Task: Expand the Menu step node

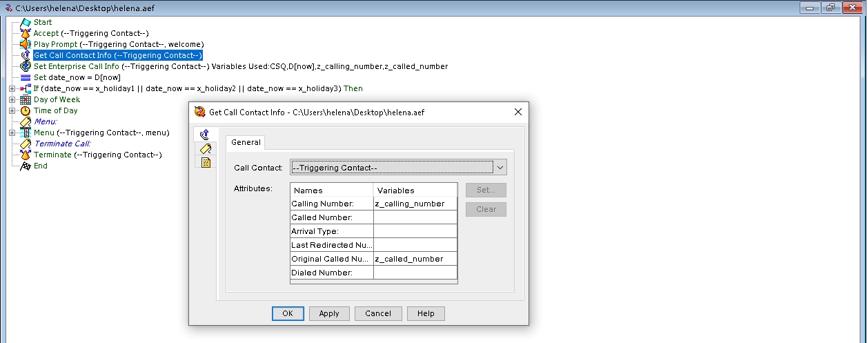Action: pyautogui.click(x=12, y=133)
